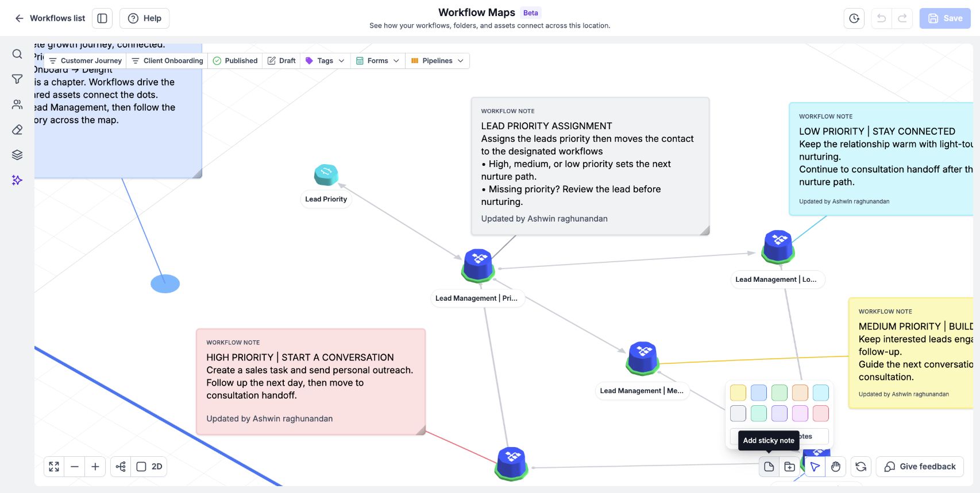
Task: Go back to Workflows list
Action: [50, 18]
